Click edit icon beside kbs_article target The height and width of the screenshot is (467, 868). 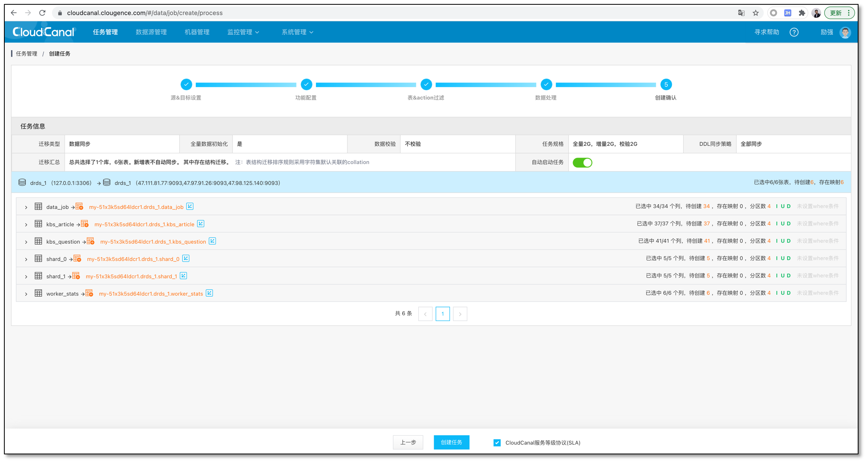201,224
